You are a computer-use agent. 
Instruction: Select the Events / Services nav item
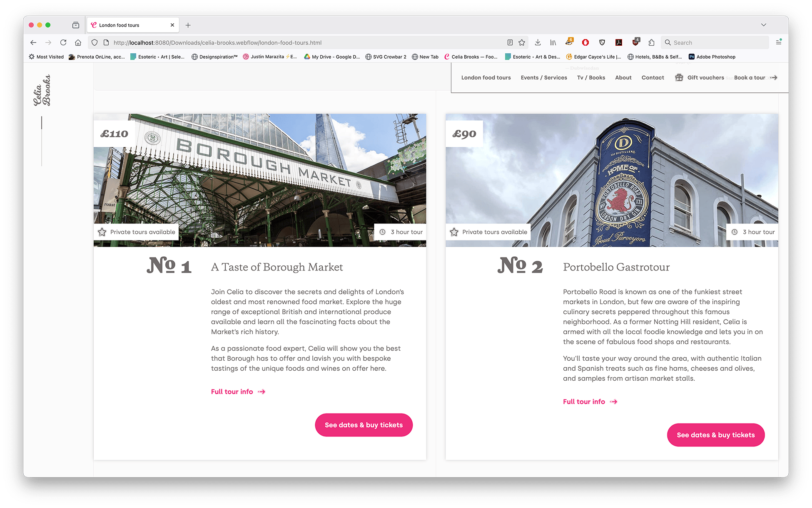click(543, 77)
